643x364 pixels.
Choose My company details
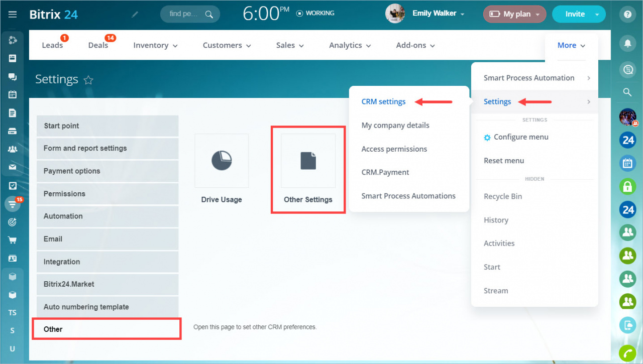395,125
